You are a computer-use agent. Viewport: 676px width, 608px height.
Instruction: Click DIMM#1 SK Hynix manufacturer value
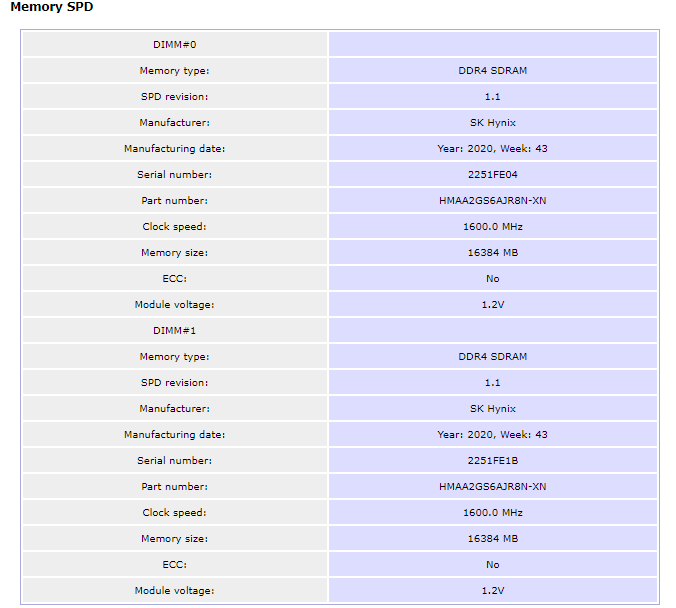point(493,409)
